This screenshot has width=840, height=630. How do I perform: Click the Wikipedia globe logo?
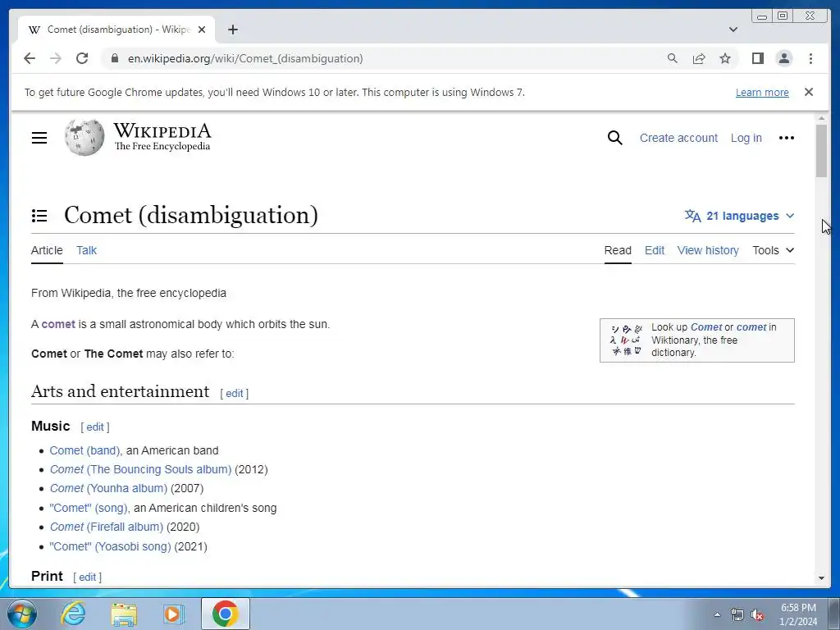(84, 138)
